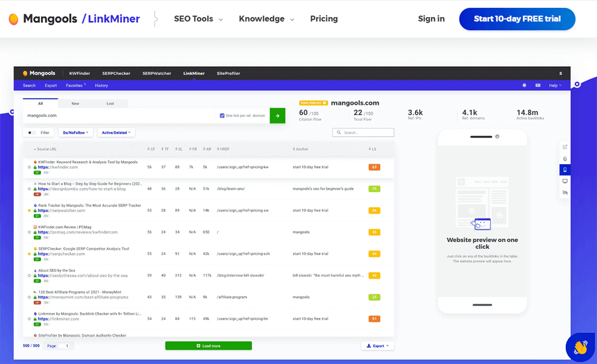Favorite star for moneymint.com row

pyautogui.click(x=29, y=297)
